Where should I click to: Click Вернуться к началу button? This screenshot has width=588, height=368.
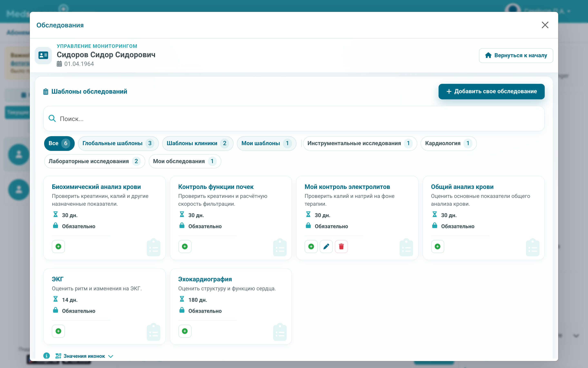coord(516,55)
